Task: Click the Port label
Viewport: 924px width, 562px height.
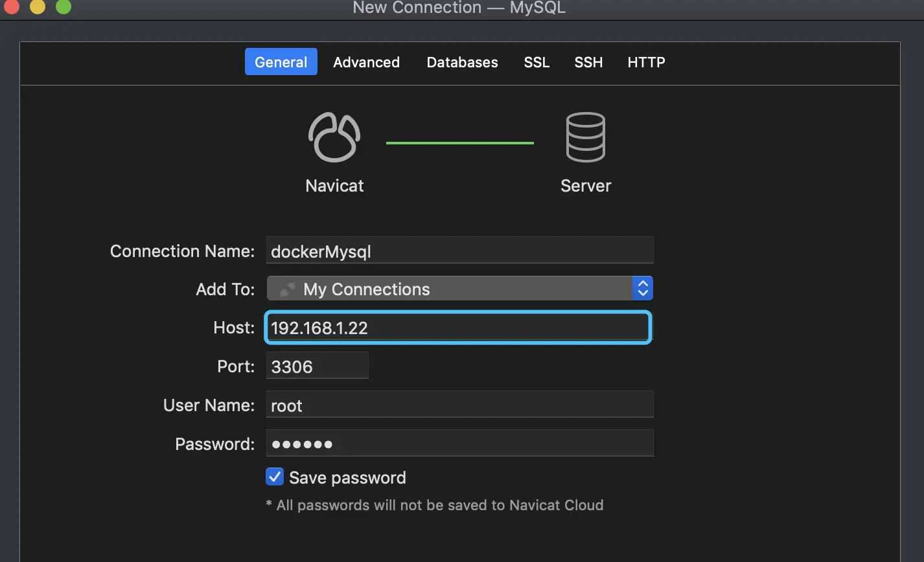Action: coord(236,366)
